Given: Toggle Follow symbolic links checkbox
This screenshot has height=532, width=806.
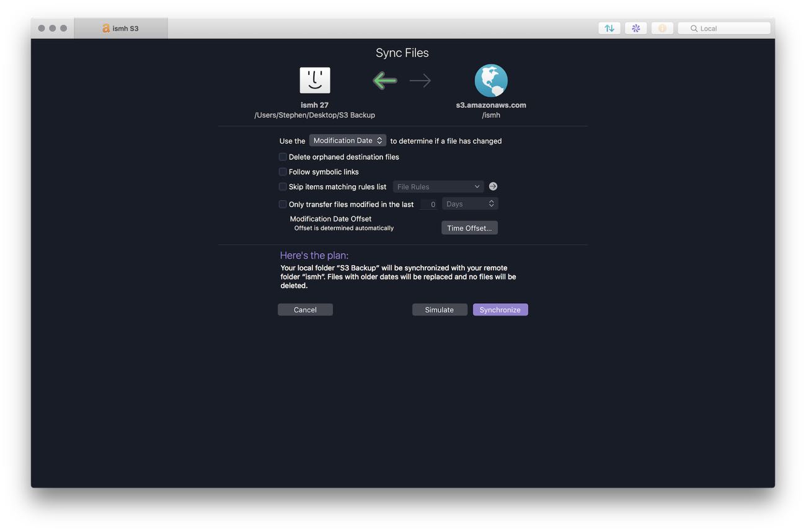Looking at the screenshot, I should point(283,172).
